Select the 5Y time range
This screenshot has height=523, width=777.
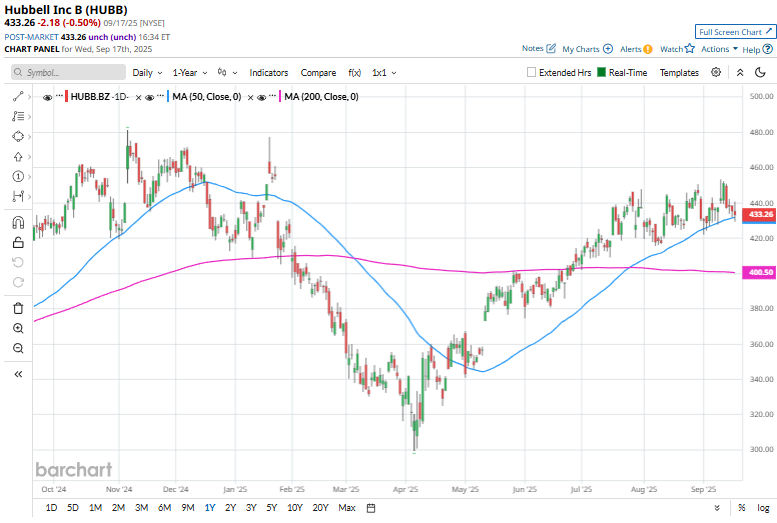pos(272,508)
